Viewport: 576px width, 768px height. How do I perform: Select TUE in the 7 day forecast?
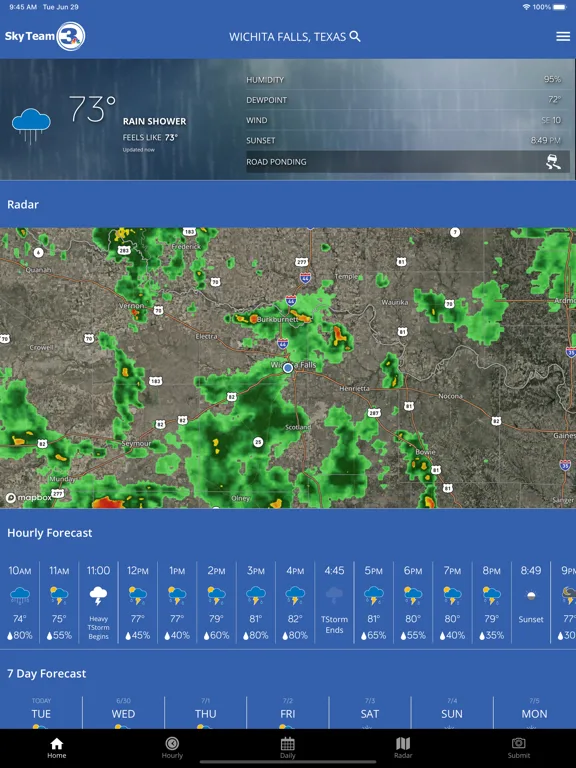(x=41, y=714)
